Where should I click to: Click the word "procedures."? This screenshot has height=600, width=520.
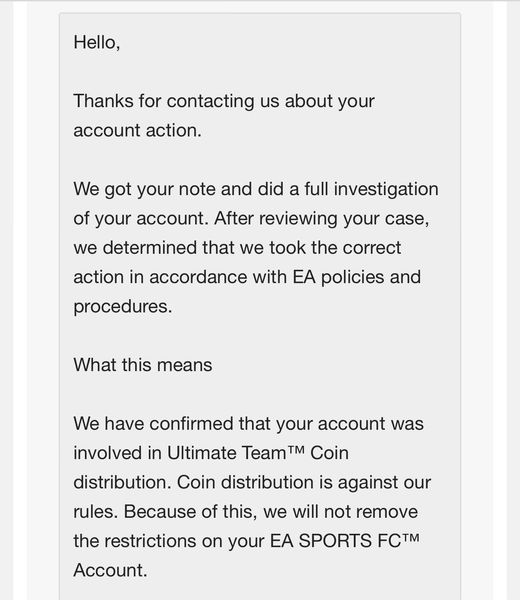tap(123, 307)
